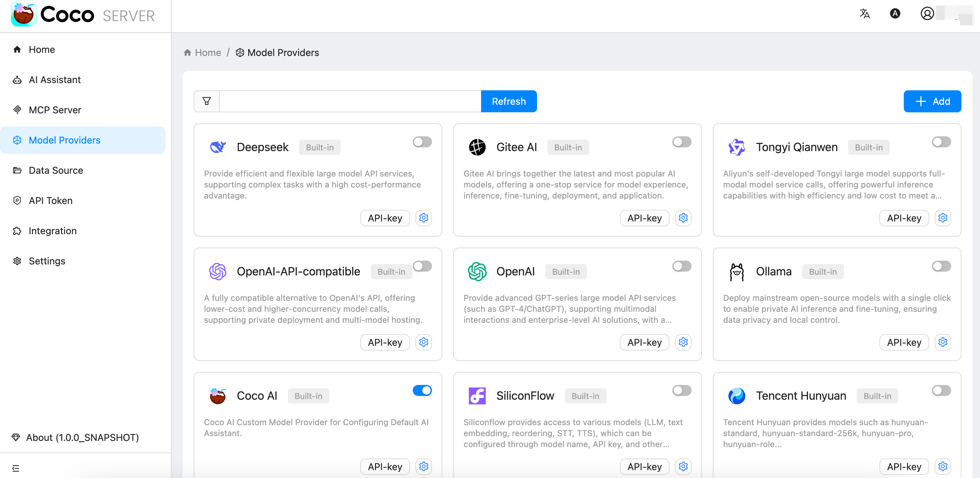Image resolution: width=980 pixels, height=478 pixels.
Task: Enable the Gitee AI provider toggle
Action: [682, 141]
